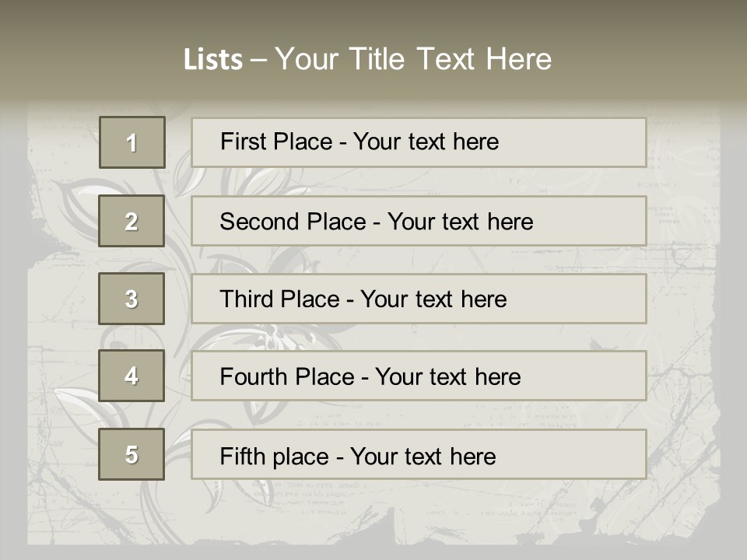Click the number 1 box
This screenshot has width=747, height=560.
tap(132, 142)
